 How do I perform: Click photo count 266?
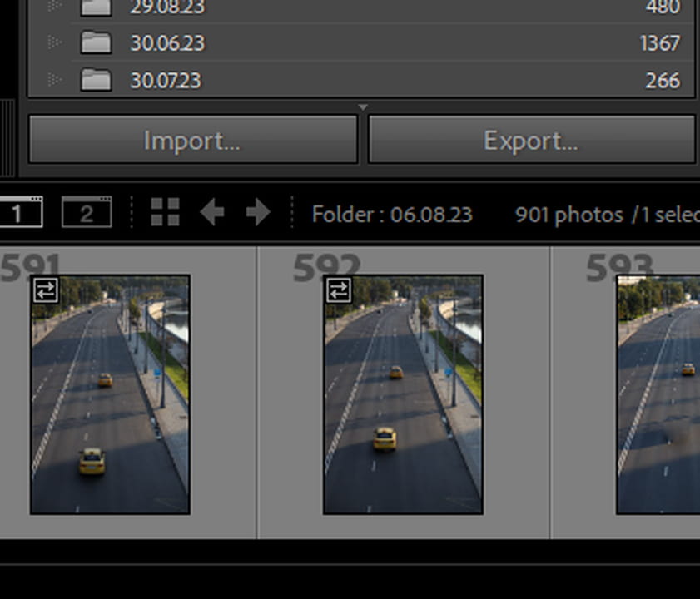tap(663, 81)
